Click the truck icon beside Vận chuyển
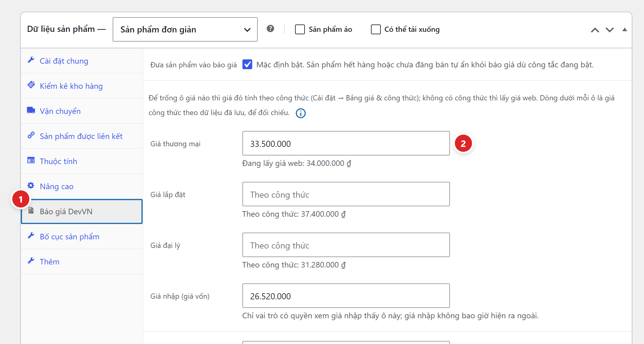 tap(31, 110)
